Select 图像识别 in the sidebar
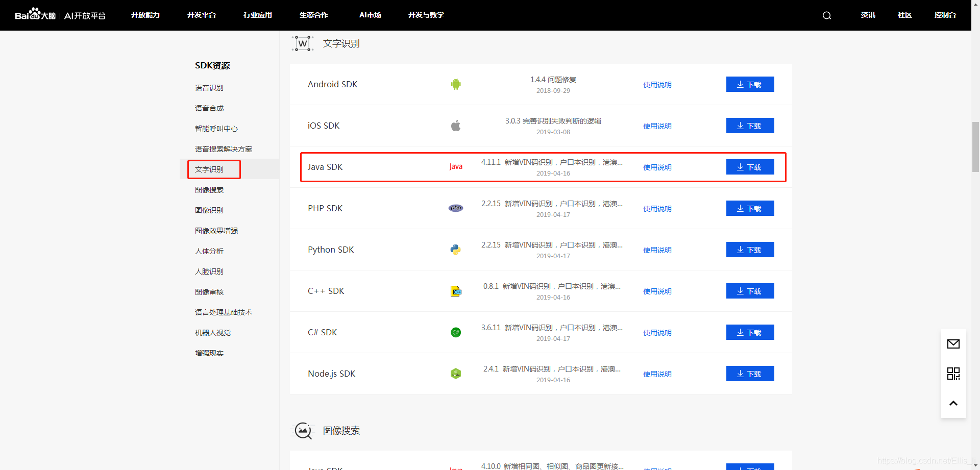This screenshot has width=980, height=470. (x=209, y=210)
